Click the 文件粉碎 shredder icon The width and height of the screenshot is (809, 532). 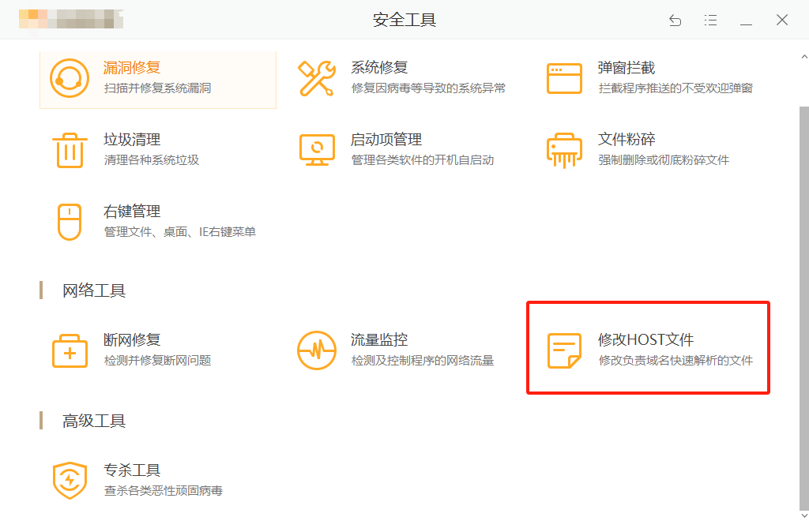coord(564,150)
